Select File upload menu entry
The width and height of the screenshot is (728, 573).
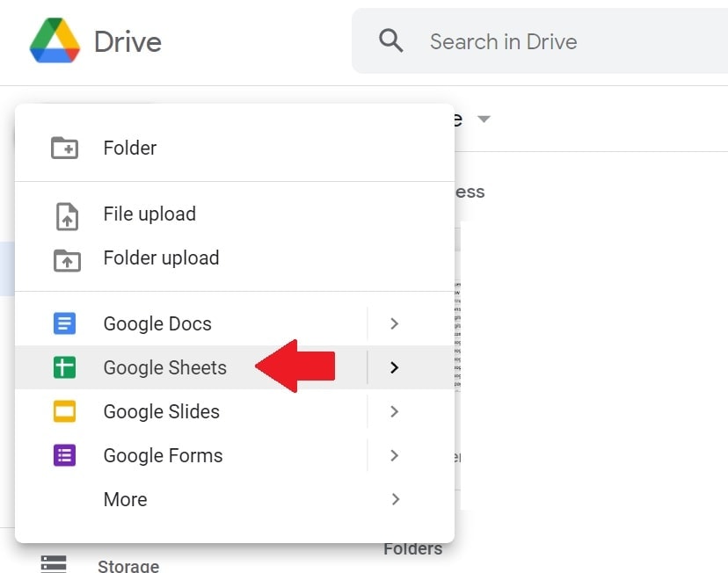pos(235,214)
